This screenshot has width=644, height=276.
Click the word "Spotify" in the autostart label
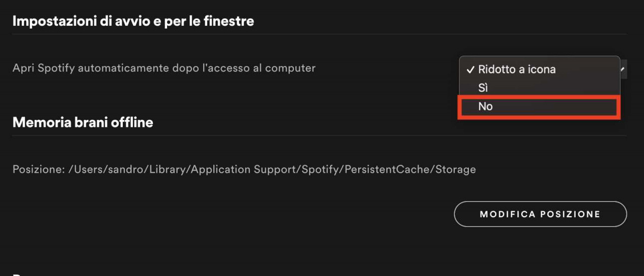[x=56, y=68]
